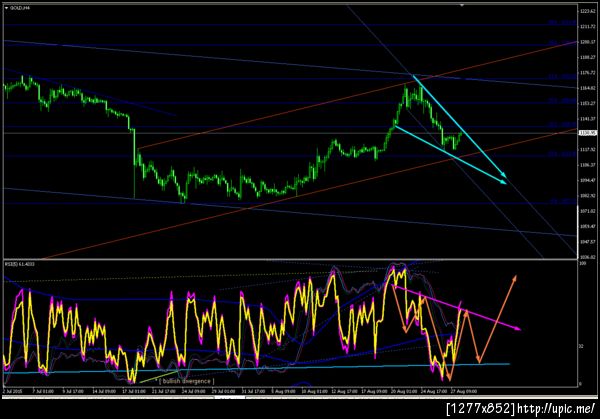Click the 1047.57 price level on the axis
Image resolution: width=600 pixels, height=419 pixels.
pyautogui.click(x=587, y=242)
